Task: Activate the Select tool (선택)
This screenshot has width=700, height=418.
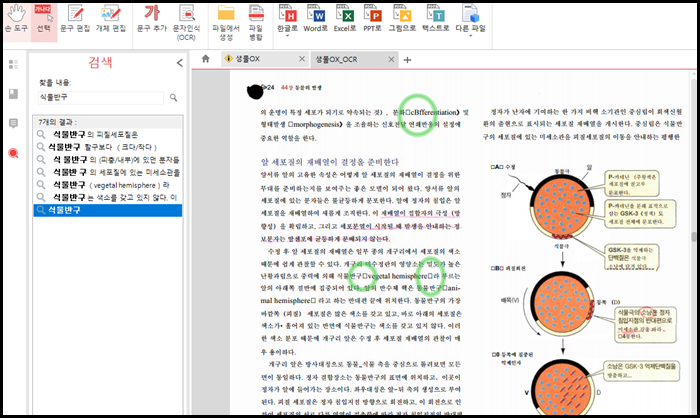Action: [44, 19]
